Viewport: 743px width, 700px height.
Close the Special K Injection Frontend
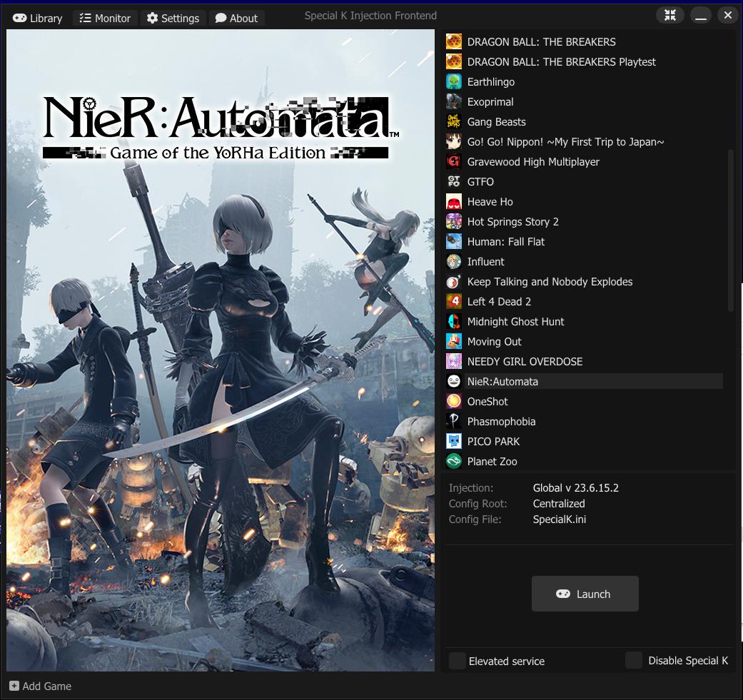[x=728, y=15]
